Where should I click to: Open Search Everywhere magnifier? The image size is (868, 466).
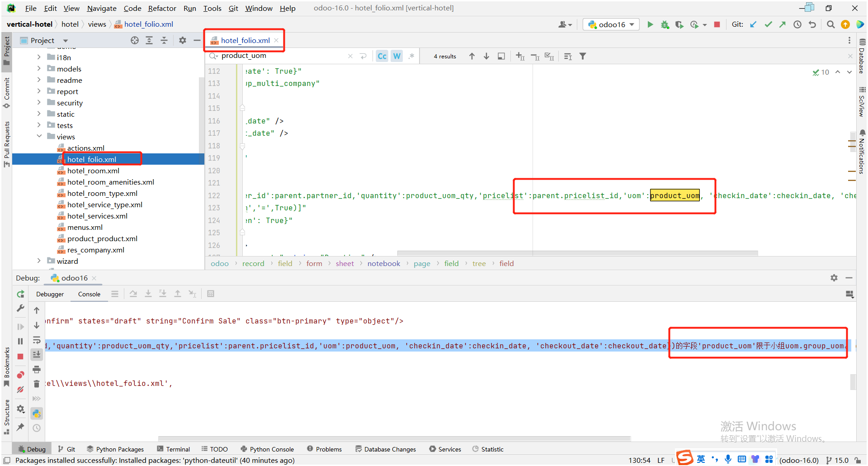(830, 24)
